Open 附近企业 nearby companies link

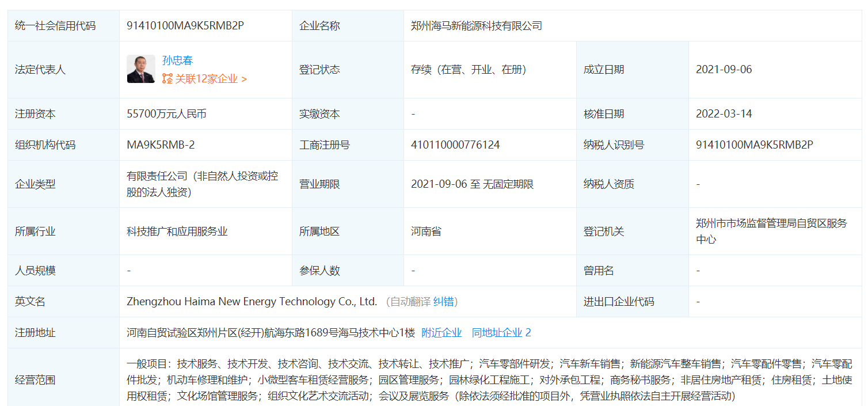441,332
